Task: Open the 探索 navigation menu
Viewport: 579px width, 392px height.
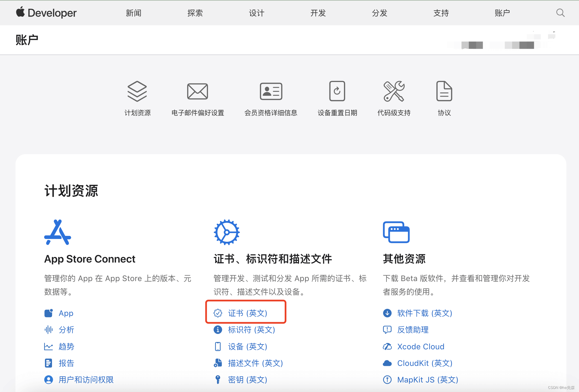Action: pos(195,13)
